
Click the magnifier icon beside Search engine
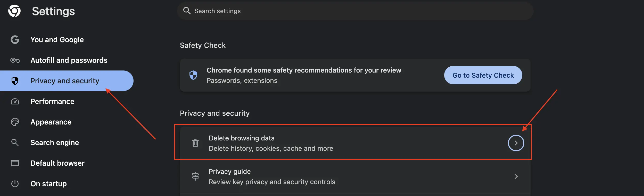[15, 142]
